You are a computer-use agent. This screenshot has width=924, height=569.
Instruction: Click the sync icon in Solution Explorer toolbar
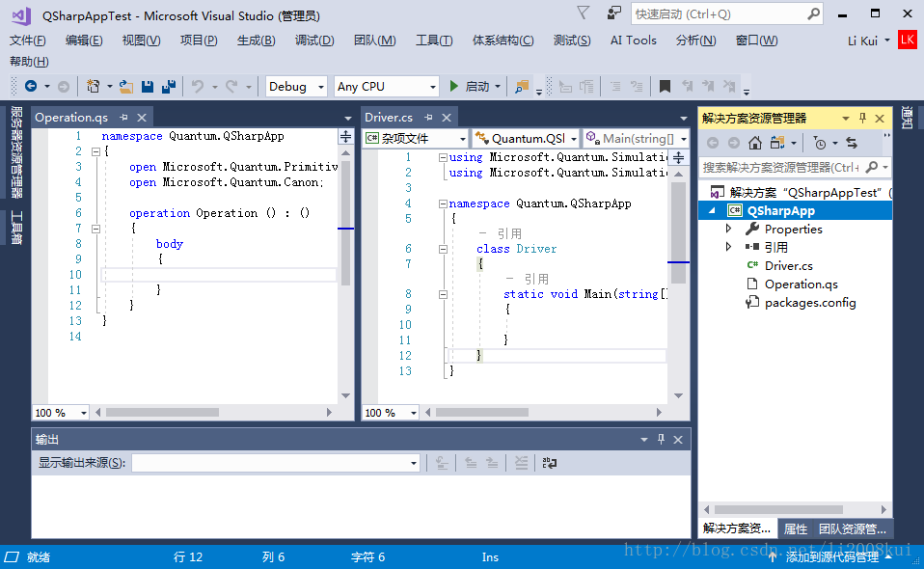pos(852,143)
